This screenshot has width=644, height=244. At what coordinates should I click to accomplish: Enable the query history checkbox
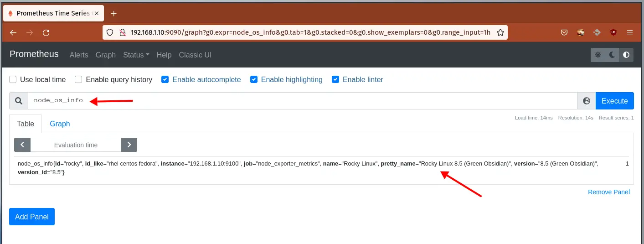[78, 79]
